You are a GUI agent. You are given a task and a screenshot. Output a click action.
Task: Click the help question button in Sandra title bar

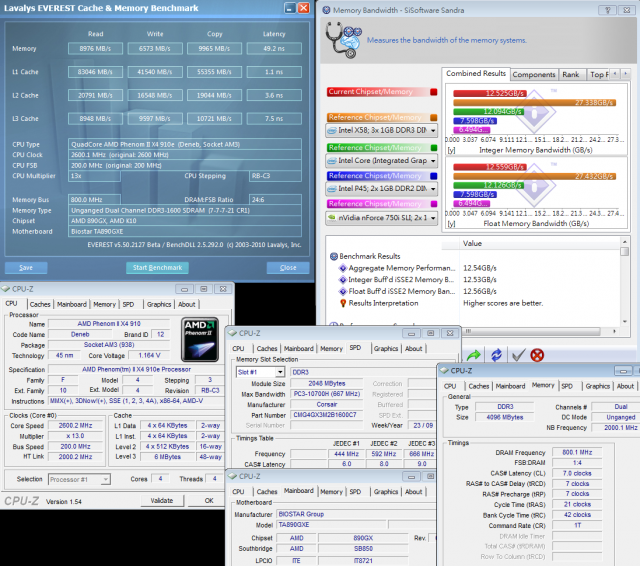[607, 10]
